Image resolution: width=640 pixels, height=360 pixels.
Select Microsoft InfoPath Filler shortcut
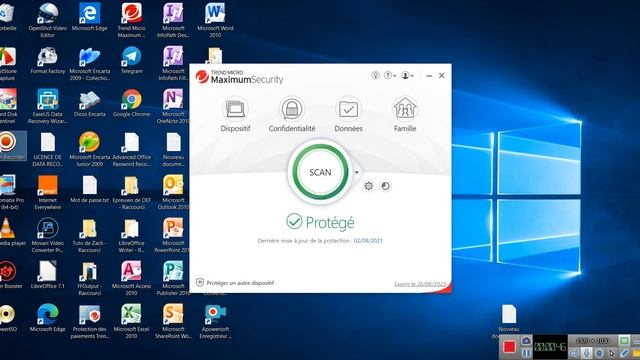(173, 63)
